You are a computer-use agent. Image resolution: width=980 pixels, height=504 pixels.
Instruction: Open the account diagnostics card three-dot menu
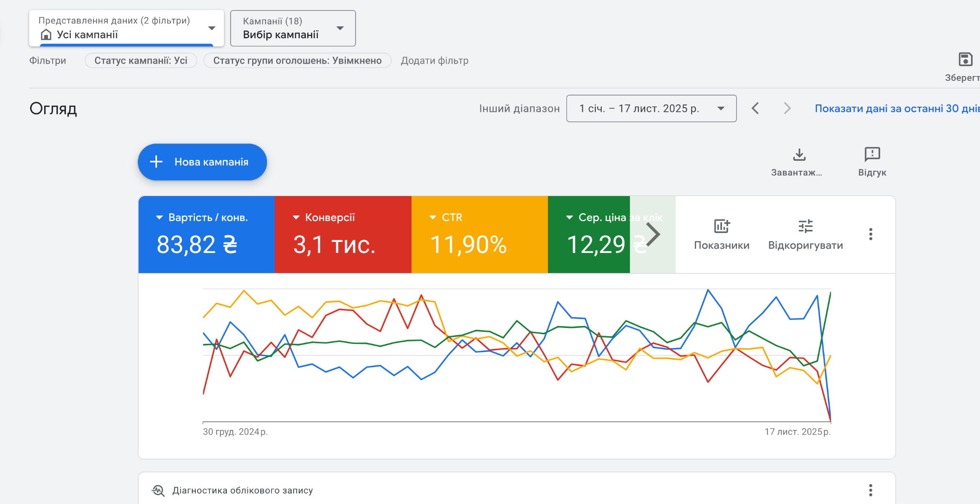tap(870, 490)
